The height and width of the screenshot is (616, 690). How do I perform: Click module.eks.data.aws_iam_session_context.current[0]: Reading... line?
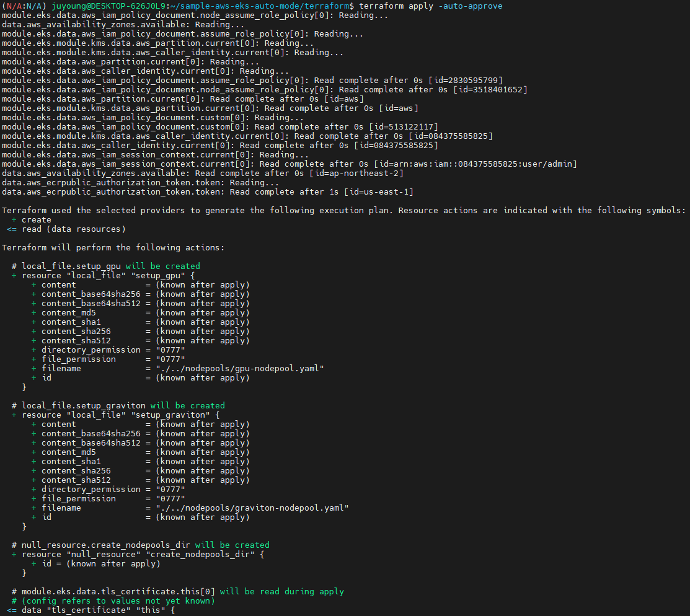[156, 155]
